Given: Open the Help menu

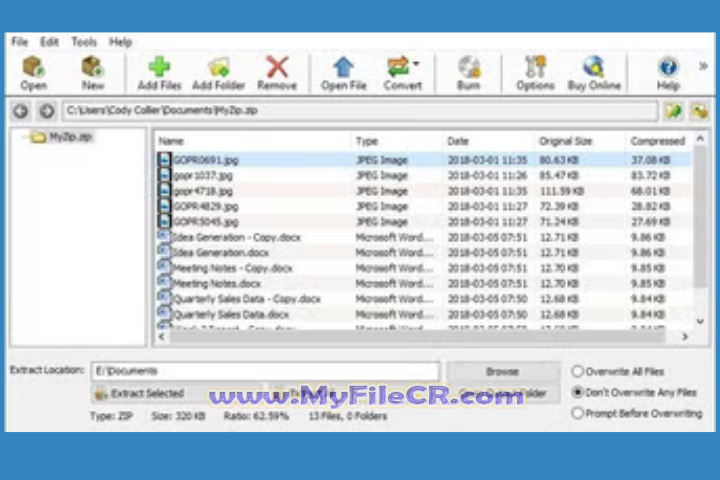Looking at the screenshot, I should (120, 42).
